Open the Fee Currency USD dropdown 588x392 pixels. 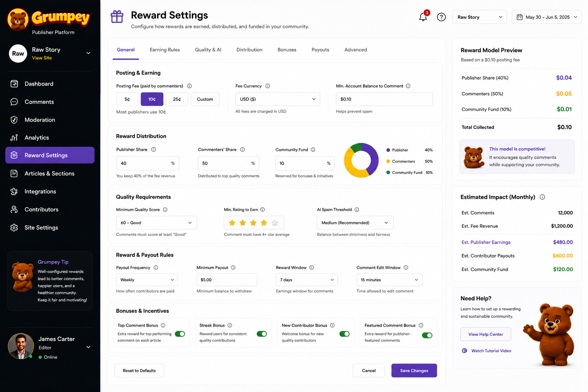coord(278,99)
